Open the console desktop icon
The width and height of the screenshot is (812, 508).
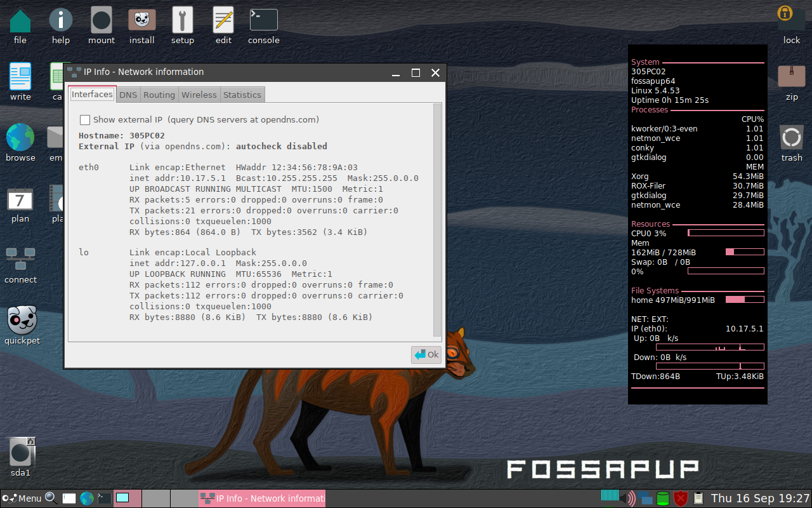[x=264, y=20]
